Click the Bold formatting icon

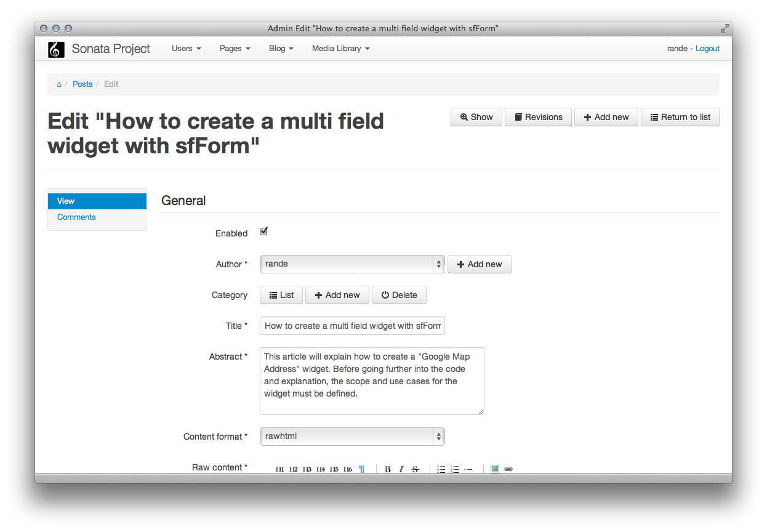click(388, 469)
